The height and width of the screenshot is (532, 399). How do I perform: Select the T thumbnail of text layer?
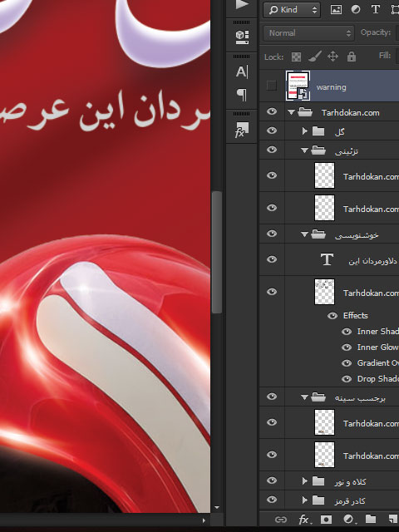327,259
